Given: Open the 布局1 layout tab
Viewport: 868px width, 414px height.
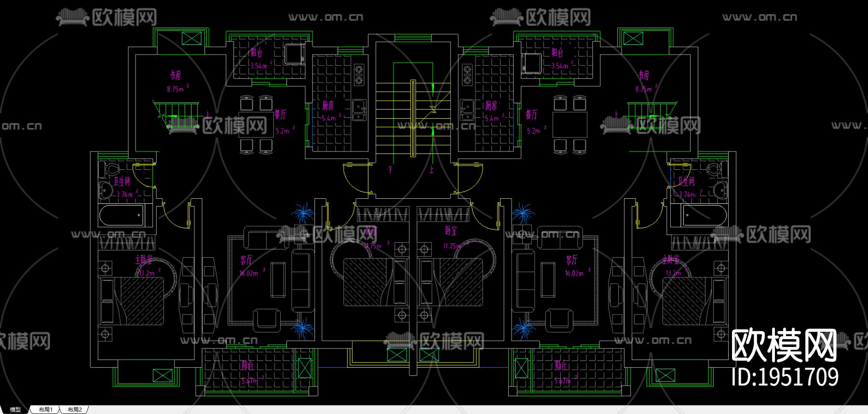Looking at the screenshot, I should click(x=45, y=410).
